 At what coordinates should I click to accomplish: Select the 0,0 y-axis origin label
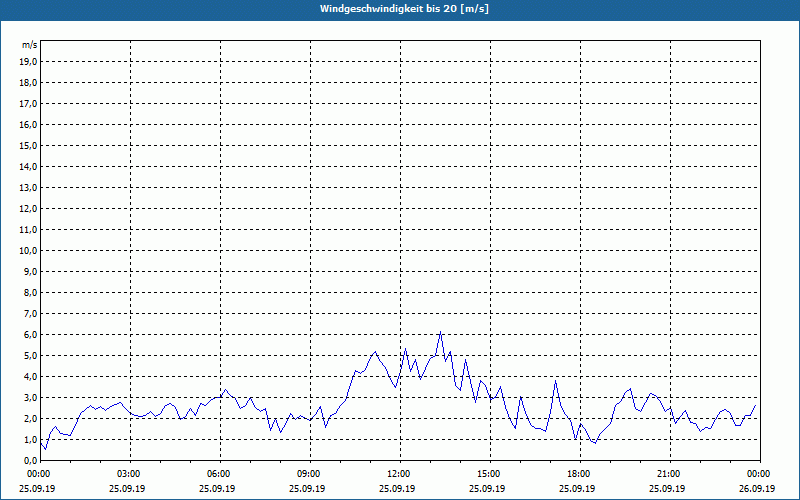[30, 461]
